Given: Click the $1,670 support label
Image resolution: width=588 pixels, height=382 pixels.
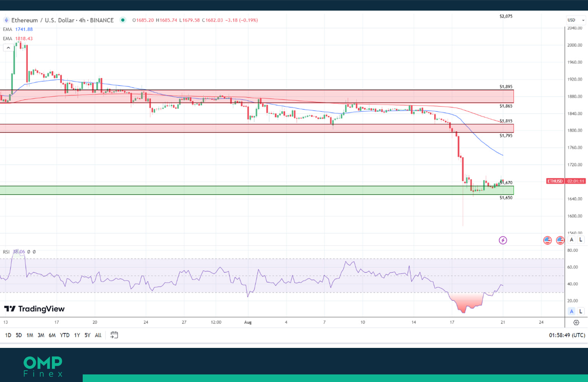Looking at the screenshot, I should [x=506, y=183].
